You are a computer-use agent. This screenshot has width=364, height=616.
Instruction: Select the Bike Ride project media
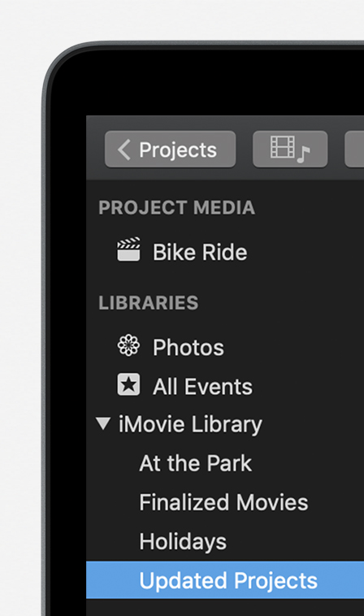[x=200, y=252]
